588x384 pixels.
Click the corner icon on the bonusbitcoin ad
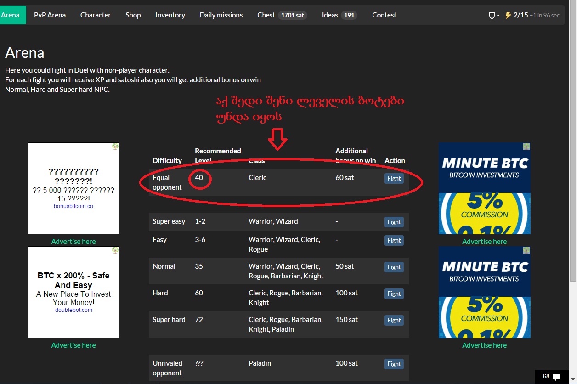click(x=115, y=147)
